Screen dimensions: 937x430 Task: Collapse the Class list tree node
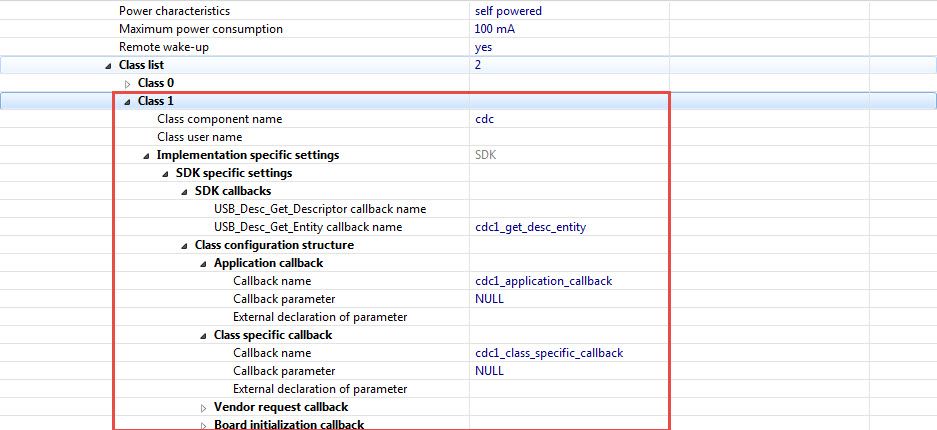pyautogui.click(x=108, y=65)
